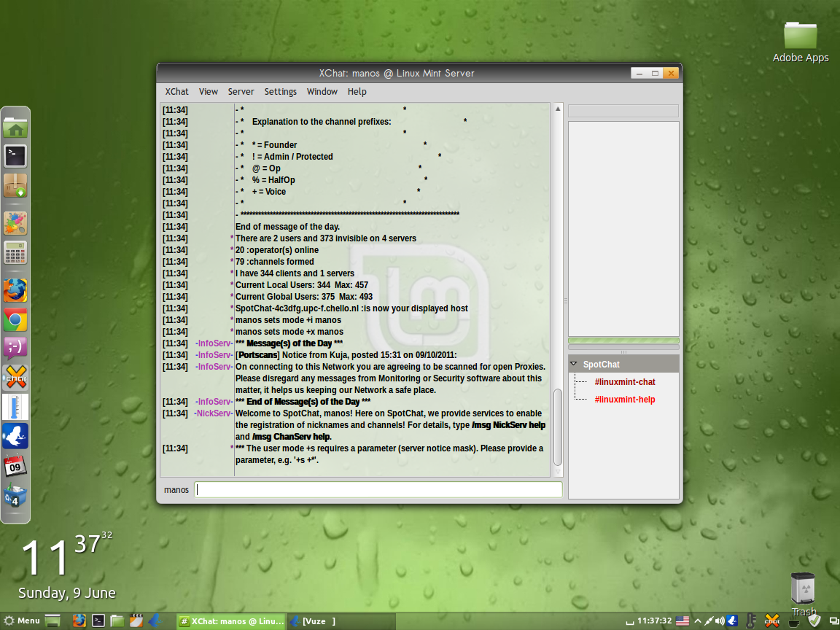This screenshot has width=840, height=630.
Task: Launch Firefox from the dock
Action: pos(15,291)
